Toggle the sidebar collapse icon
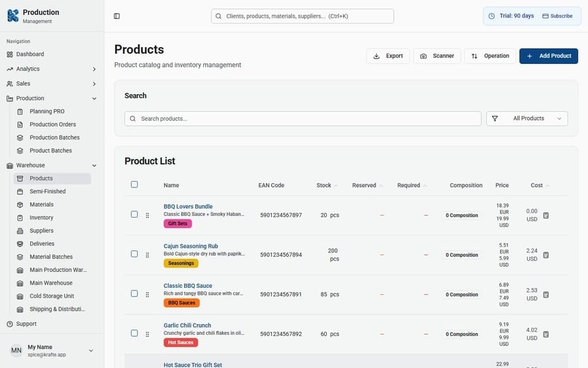The width and height of the screenshot is (588, 368). tap(117, 16)
